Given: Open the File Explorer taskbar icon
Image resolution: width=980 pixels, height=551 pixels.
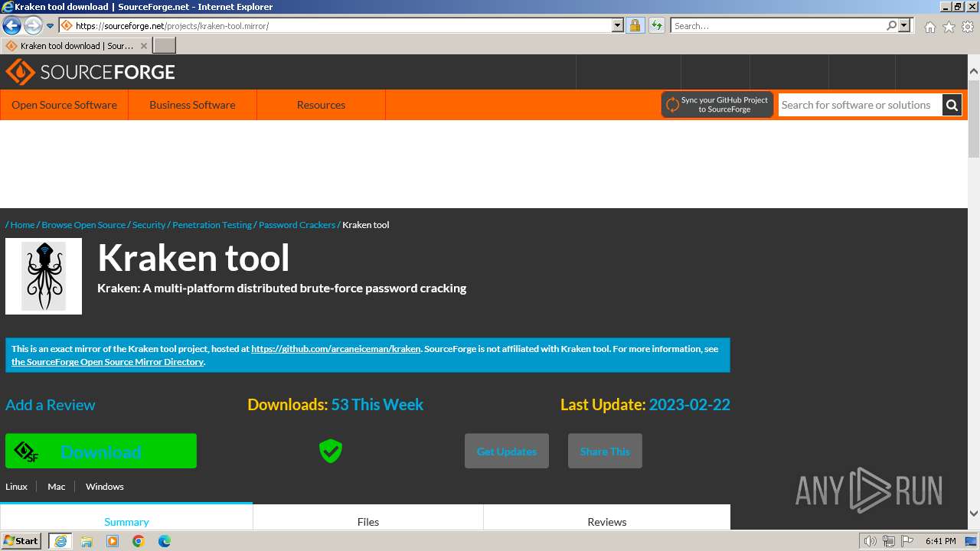Looking at the screenshot, I should point(87,541).
